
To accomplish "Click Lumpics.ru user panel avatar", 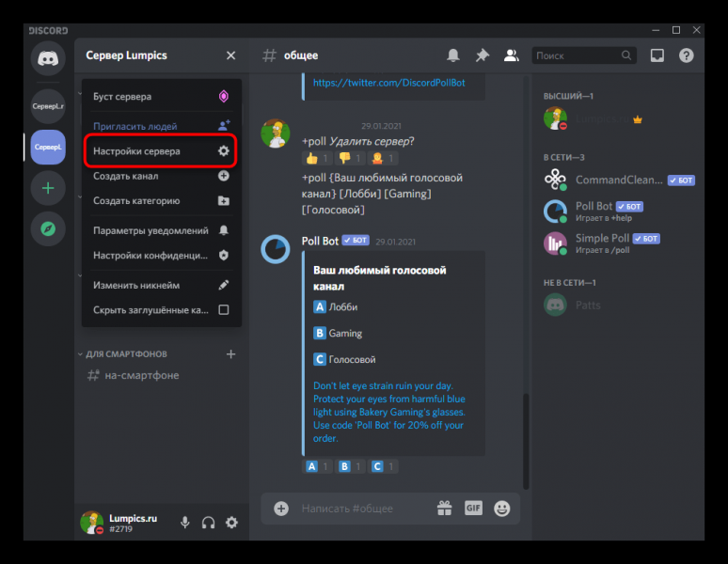I will 92,523.
